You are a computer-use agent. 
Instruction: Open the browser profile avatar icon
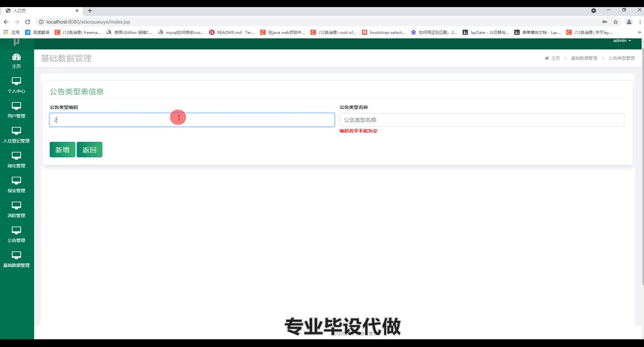pyautogui.click(x=629, y=22)
